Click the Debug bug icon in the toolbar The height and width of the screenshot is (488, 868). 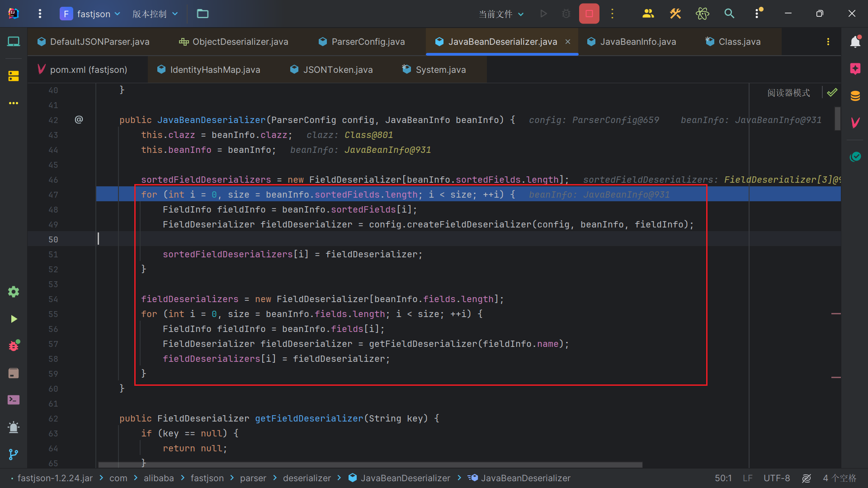[566, 14]
